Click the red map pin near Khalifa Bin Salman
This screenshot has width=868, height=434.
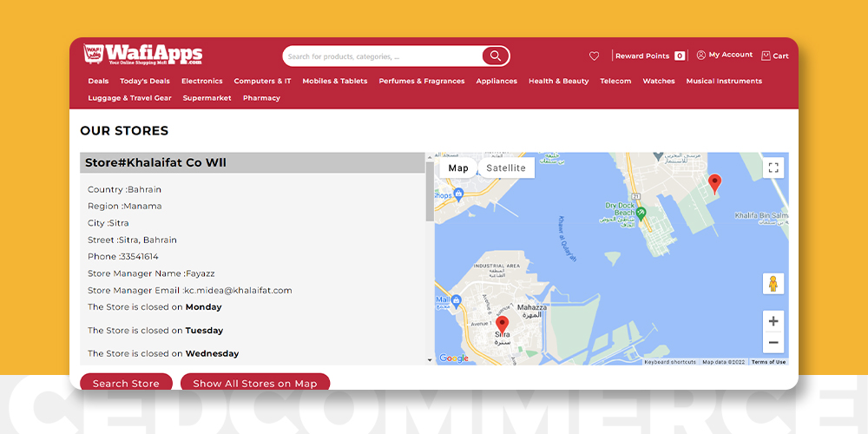tap(714, 182)
